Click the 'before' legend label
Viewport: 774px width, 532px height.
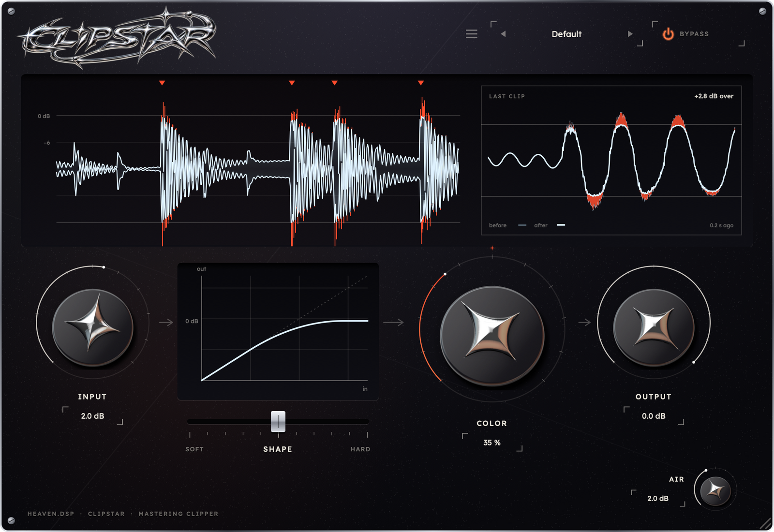tap(497, 225)
